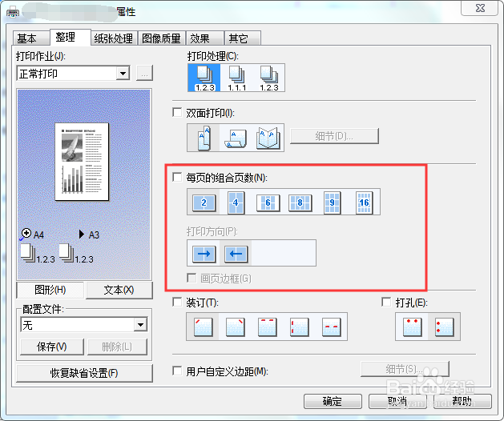
Task: Choose two staples along top edge
Action: click(x=267, y=327)
